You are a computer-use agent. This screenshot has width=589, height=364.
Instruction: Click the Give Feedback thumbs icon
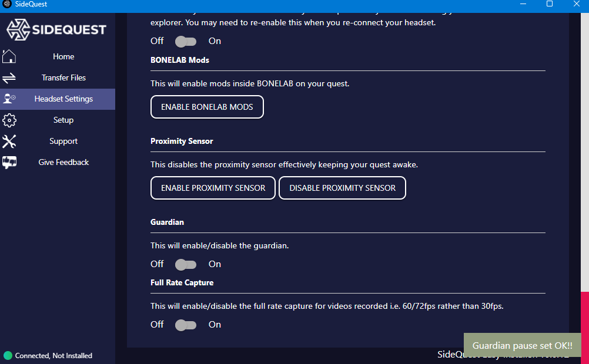point(9,163)
